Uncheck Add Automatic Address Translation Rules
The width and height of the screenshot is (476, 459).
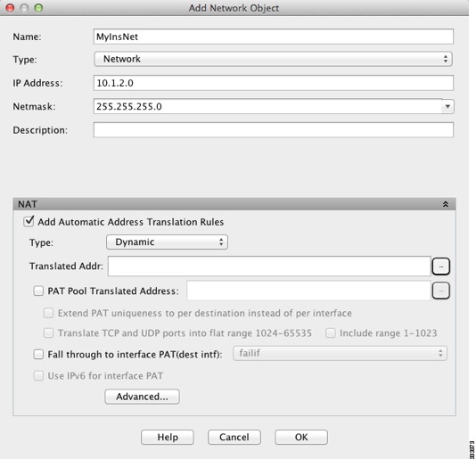[29, 221]
